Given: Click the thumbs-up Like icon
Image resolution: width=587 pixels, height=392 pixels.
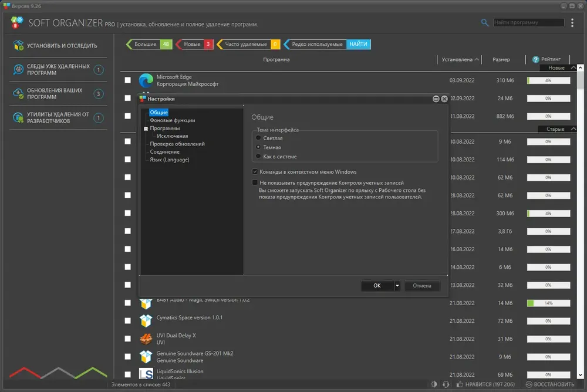Looking at the screenshot, I should click(x=460, y=384).
